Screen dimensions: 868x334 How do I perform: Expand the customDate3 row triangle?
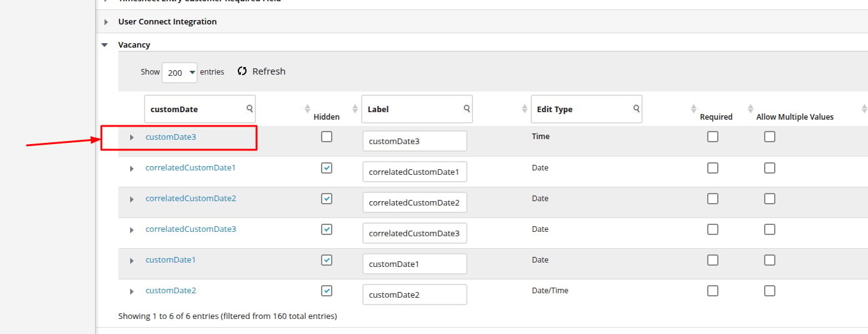point(131,137)
